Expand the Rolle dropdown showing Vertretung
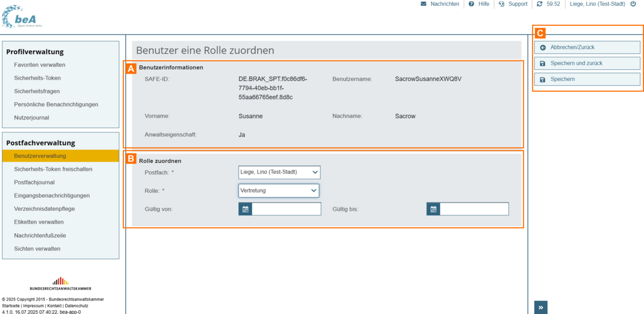The image size is (644, 314). [x=279, y=191]
